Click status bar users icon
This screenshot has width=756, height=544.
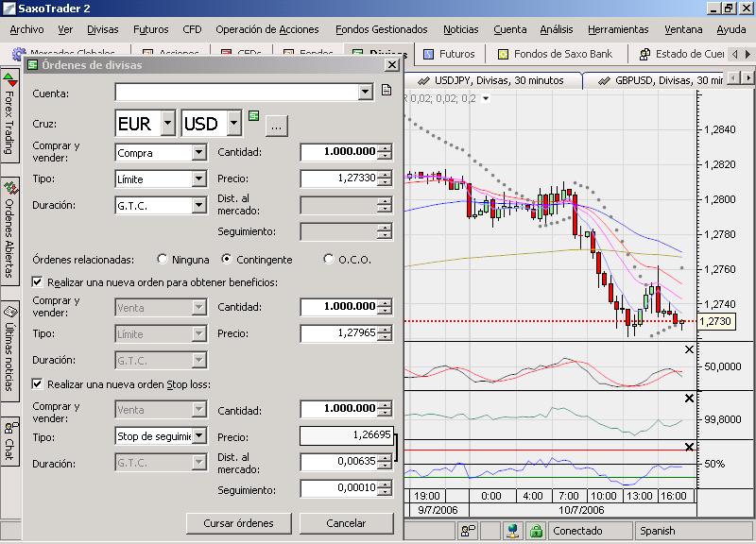click(468, 531)
